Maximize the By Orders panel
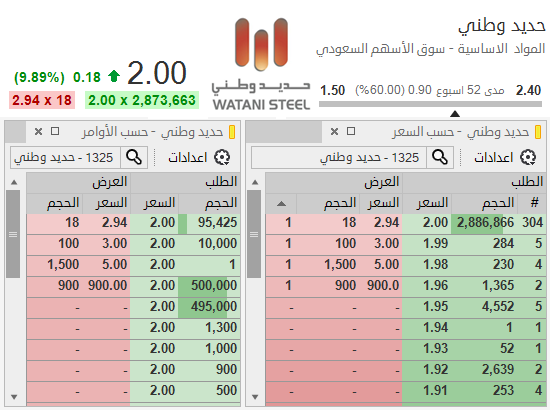This screenshot has height=410, width=550. coord(55,131)
